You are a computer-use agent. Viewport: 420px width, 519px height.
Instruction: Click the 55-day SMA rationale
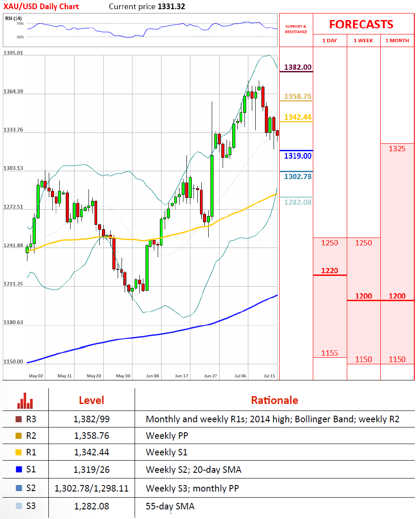click(x=170, y=506)
